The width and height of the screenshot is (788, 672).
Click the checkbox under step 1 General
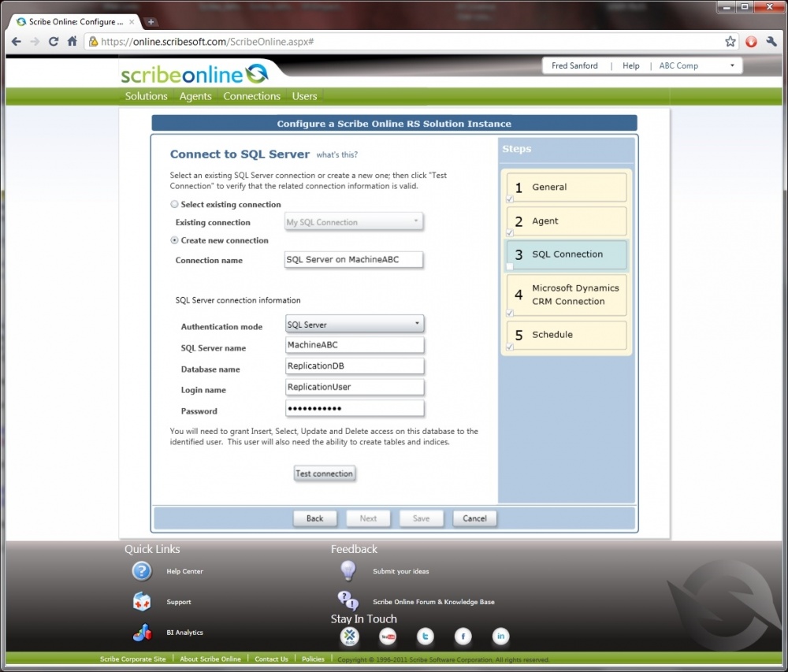click(x=510, y=199)
